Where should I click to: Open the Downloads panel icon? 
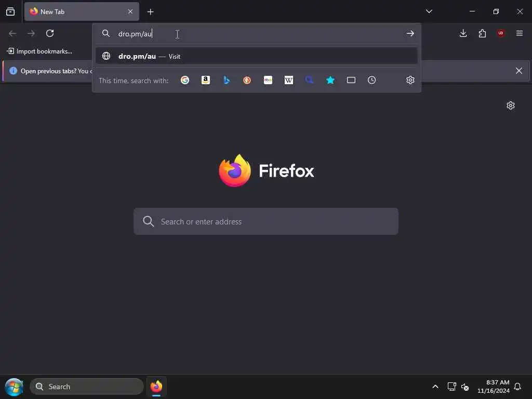tap(463, 33)
